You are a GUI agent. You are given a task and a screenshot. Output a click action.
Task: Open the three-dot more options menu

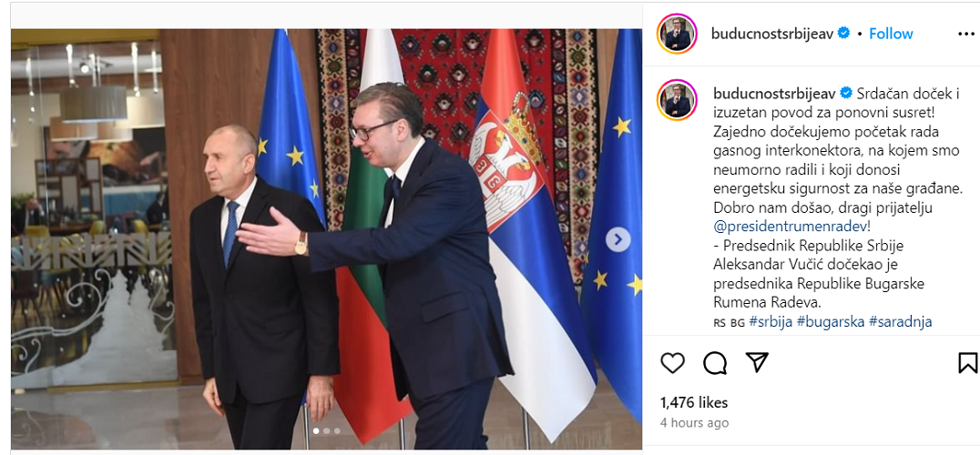(x=966, y=34)
